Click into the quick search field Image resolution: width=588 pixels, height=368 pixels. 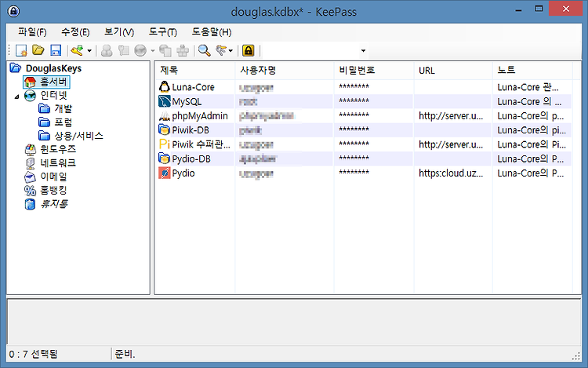tap(310, 51)
